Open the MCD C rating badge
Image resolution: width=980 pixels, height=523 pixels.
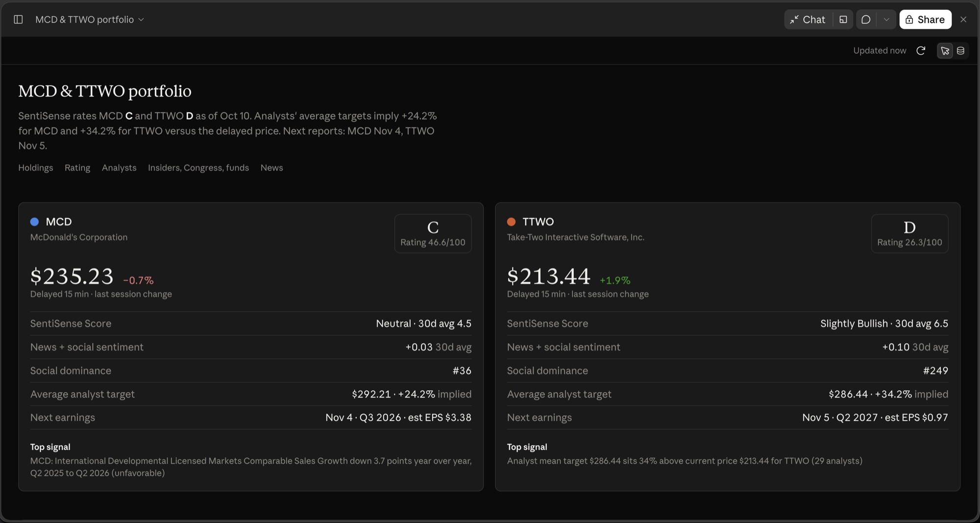tap(433, 233)
